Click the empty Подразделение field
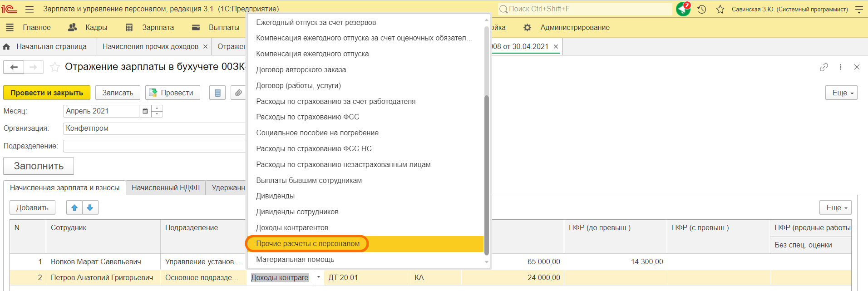 pyautogui.click(x=154, y=146)
